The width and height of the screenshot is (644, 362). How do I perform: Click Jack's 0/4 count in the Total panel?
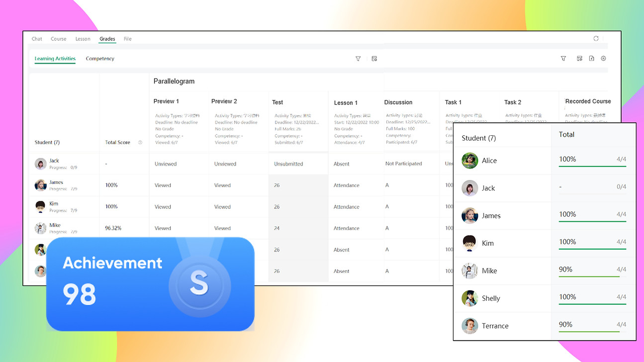(x=621, y=187)
